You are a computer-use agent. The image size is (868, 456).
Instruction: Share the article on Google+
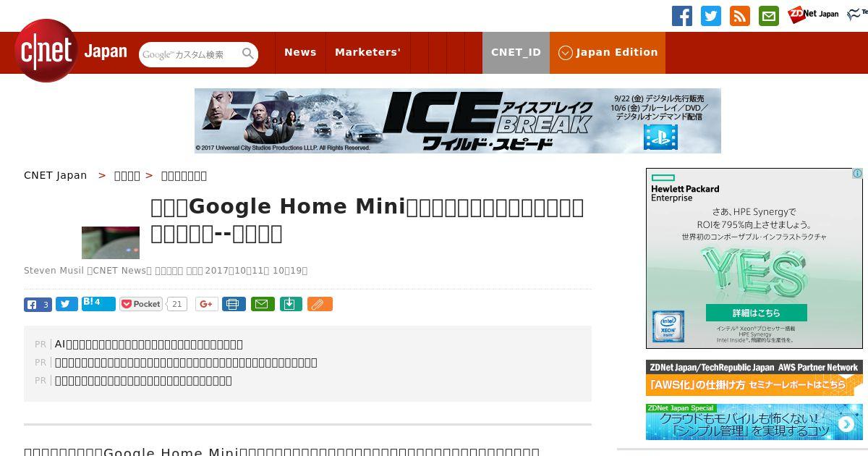(x=206, y=304)
